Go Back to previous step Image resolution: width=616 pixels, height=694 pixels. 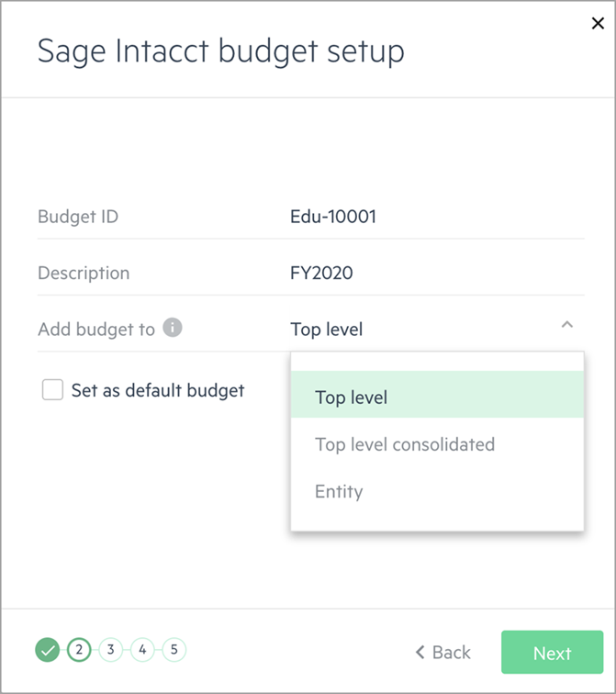443,652
